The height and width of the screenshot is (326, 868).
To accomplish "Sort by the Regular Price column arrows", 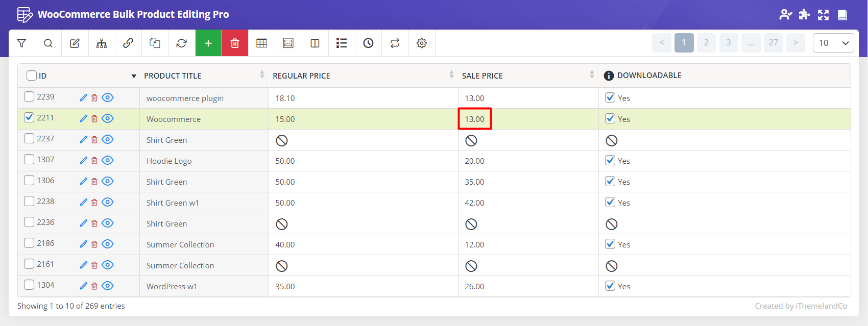I will 451,75.
